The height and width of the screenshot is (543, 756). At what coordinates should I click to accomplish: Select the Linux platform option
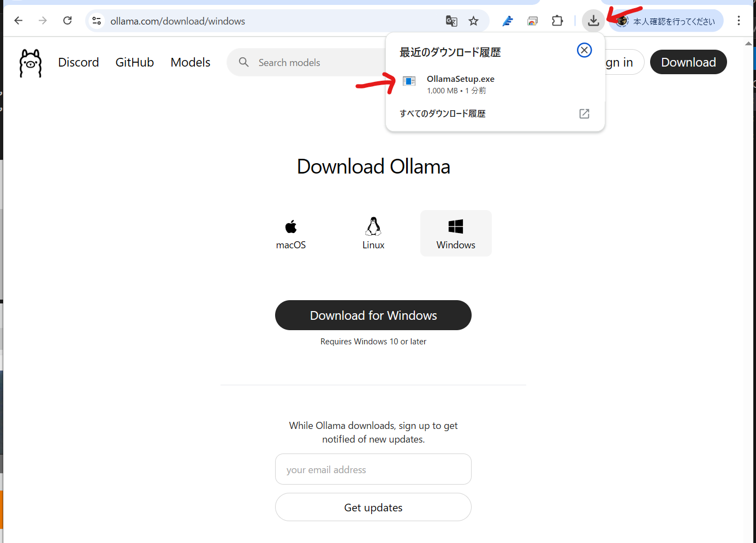tap(373, 234)
